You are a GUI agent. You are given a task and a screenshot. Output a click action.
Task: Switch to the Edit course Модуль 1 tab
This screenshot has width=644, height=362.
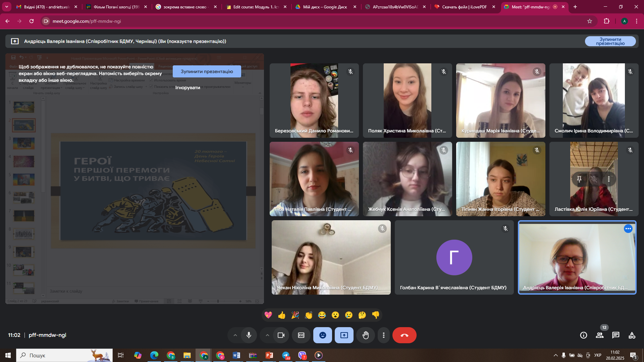pos(256,7)
